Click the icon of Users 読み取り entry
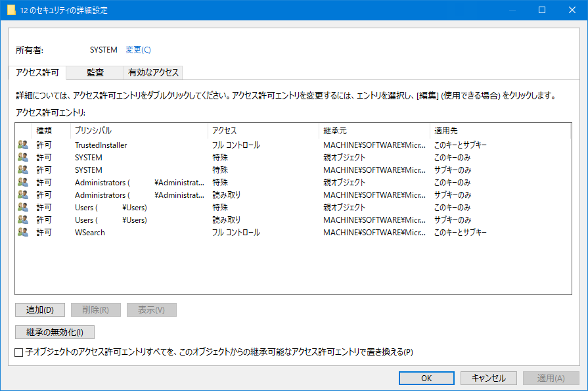The width and height of the screenshot is (588, 391). (23, 220)
